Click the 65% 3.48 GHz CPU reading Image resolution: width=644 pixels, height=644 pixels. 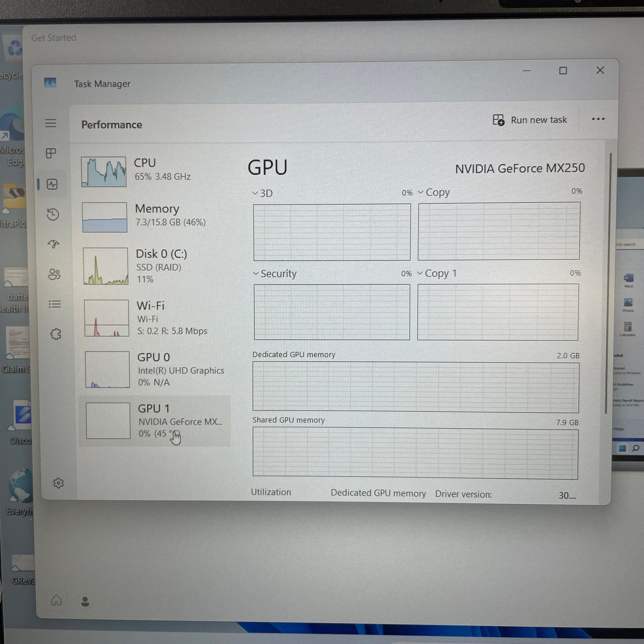(163, 177)
